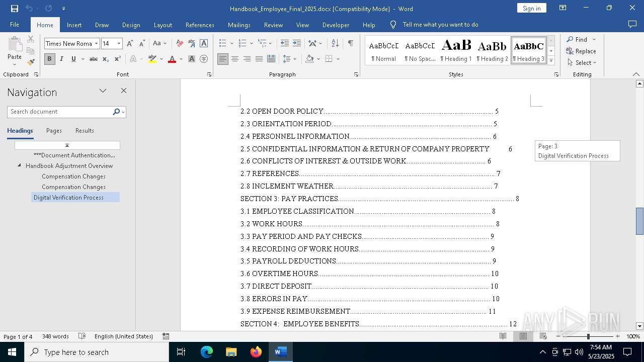Decrease paragraph indent
The width and height of the screenshot is (644, 362).
click(285, 44)
